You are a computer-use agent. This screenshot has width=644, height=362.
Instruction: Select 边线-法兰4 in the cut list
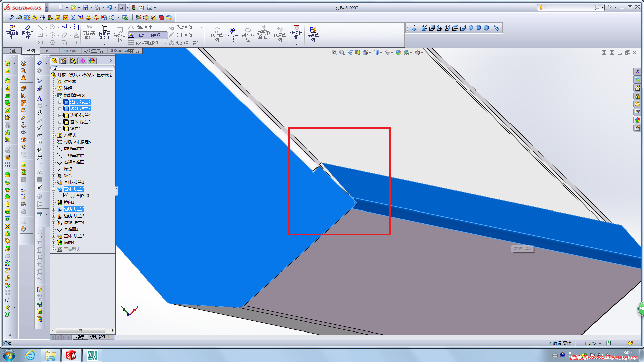80,115
